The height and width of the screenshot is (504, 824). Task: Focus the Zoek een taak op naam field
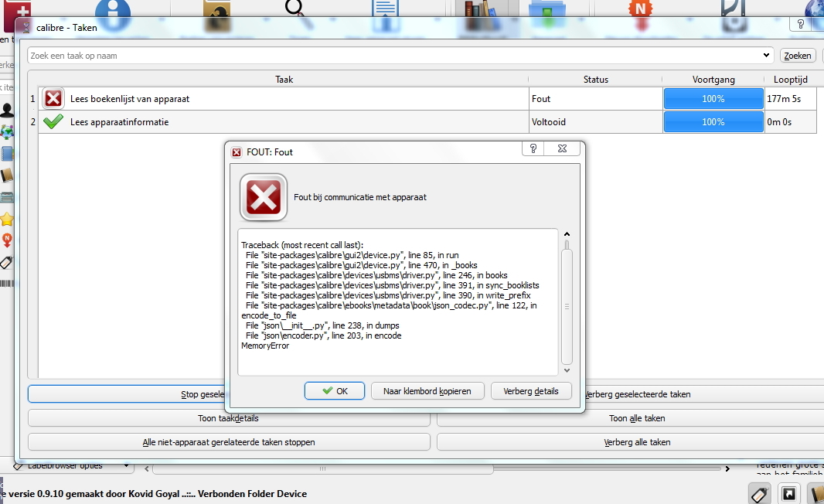pos(394,56)
